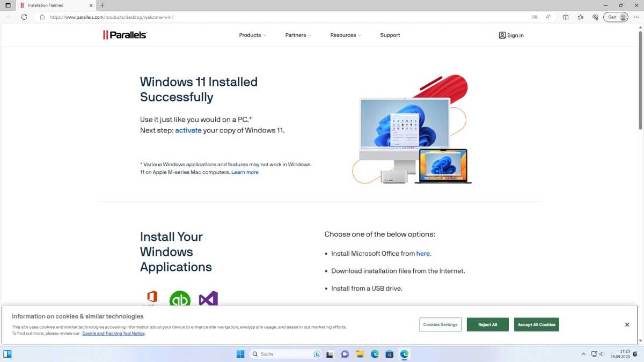This screenshot has height=362, width=644.
Task: Open Edge settings and more menu
Action: point(635,17)
